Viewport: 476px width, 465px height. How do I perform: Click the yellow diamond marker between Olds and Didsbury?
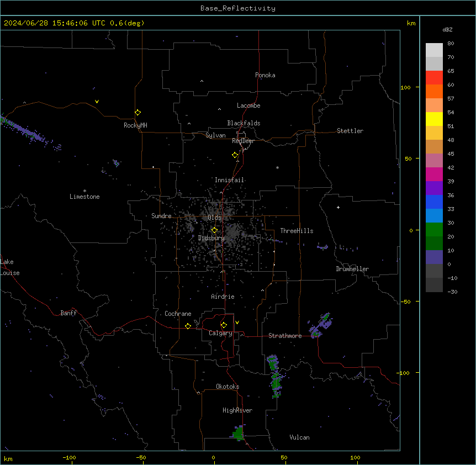tap(214, 230)
